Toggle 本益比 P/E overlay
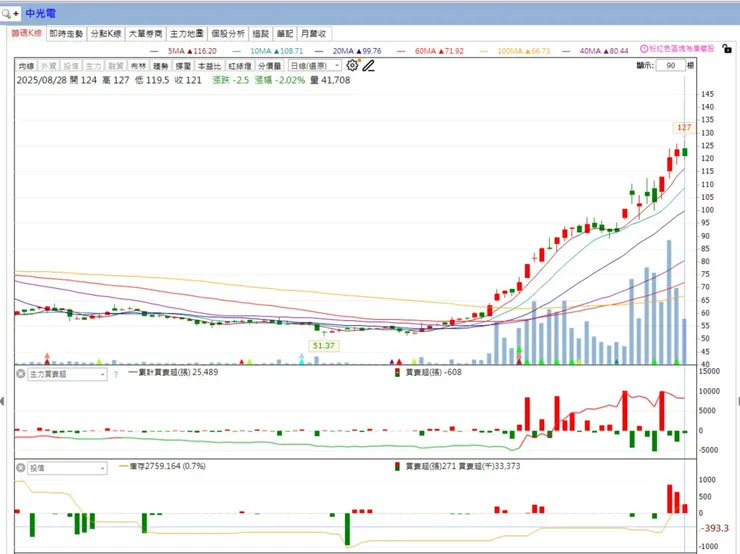The width and height of the screenshot is (740, 554). (209, 66)
